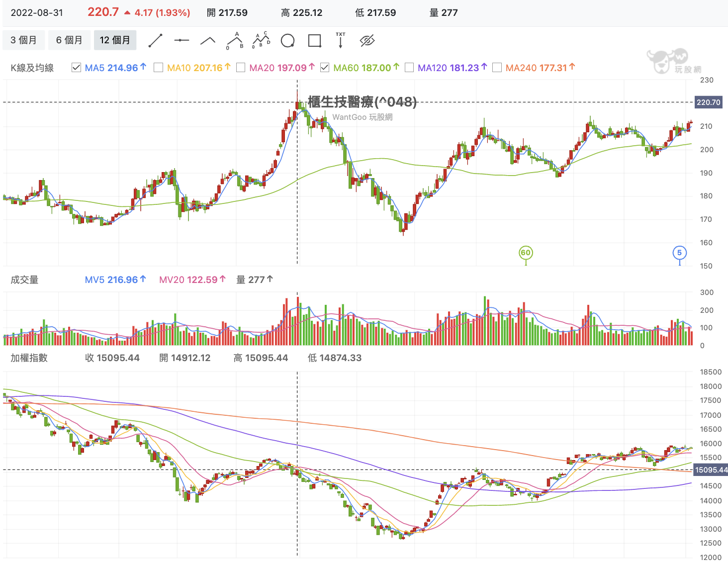
Task: Click the 開 14912.12 index opening value
Action: [185, 358]
